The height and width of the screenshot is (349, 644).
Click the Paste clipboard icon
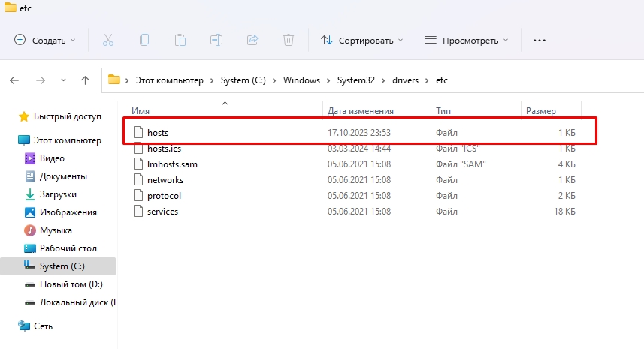180,40
